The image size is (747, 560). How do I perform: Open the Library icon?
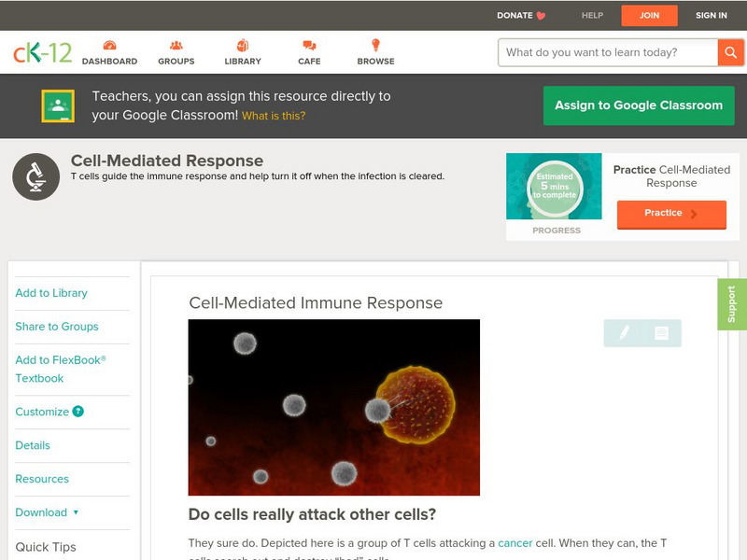(243, 46)
